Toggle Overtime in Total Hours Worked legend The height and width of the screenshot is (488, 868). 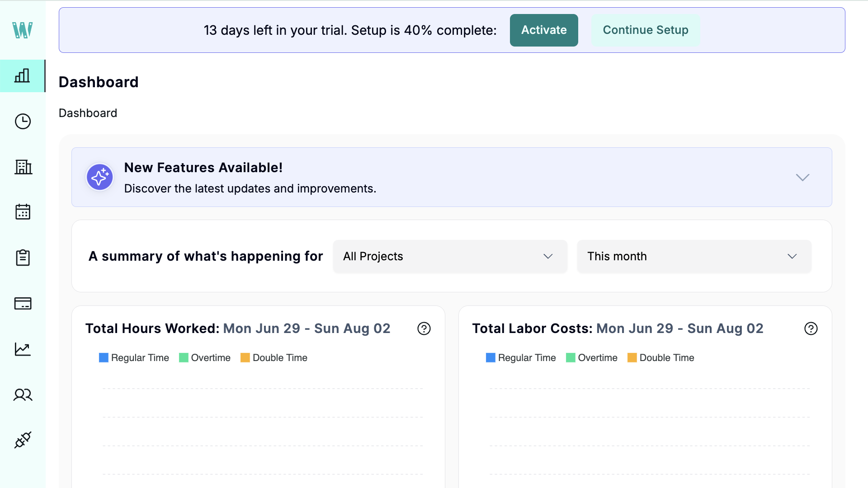point(205,358)
